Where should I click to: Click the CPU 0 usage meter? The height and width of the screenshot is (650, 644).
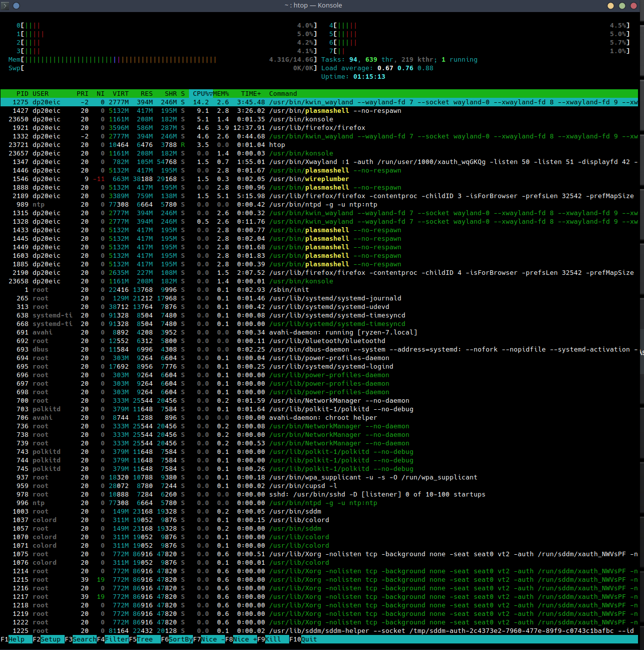(167, 26)
